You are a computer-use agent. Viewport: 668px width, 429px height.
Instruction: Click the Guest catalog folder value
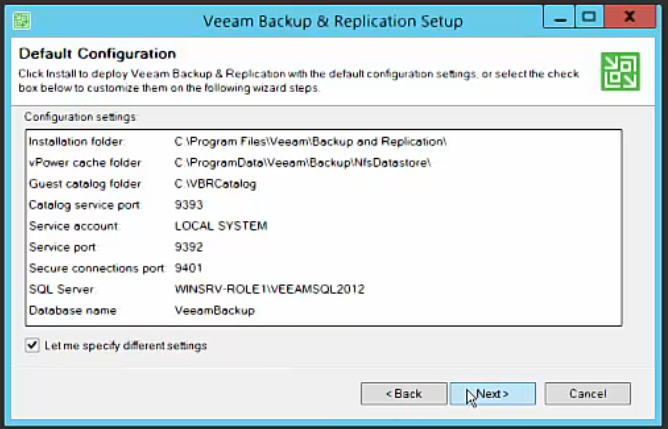click(215, 184)
